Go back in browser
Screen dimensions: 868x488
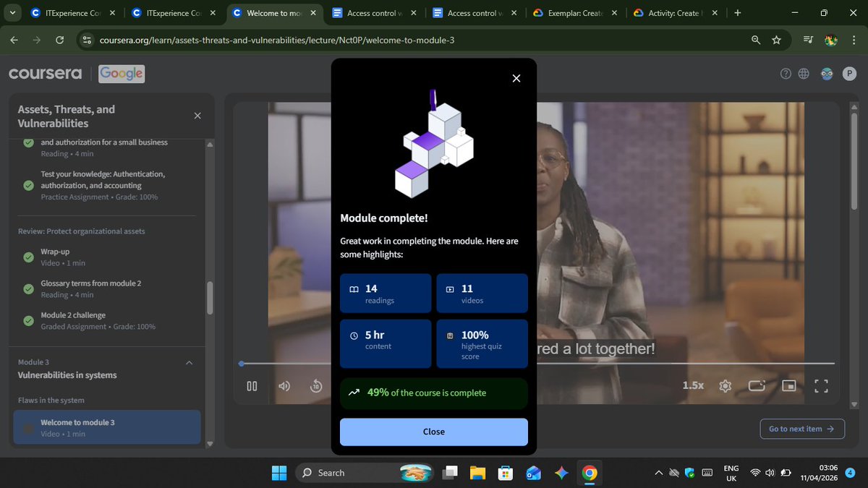[x=14, y=40]
